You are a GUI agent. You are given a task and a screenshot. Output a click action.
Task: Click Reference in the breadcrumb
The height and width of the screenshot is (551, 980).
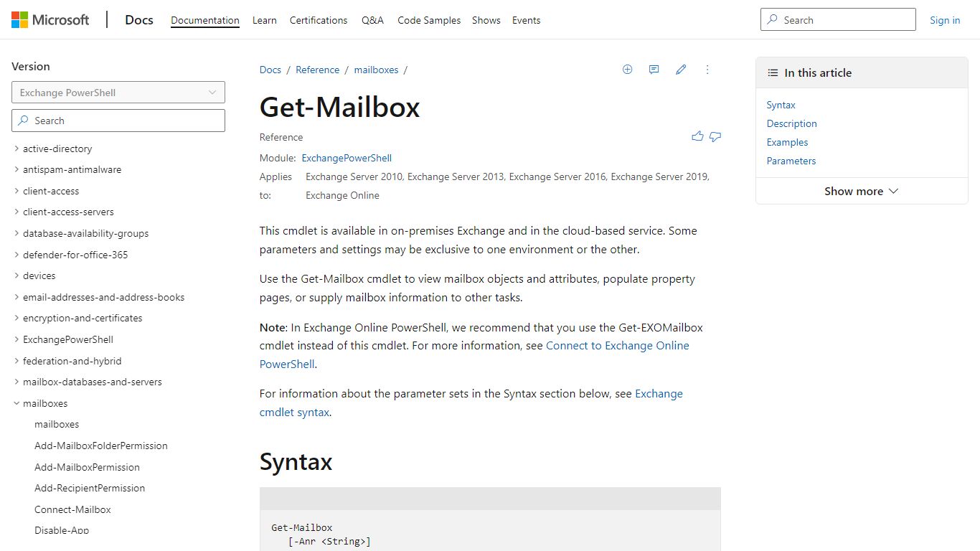pos(318,70)
